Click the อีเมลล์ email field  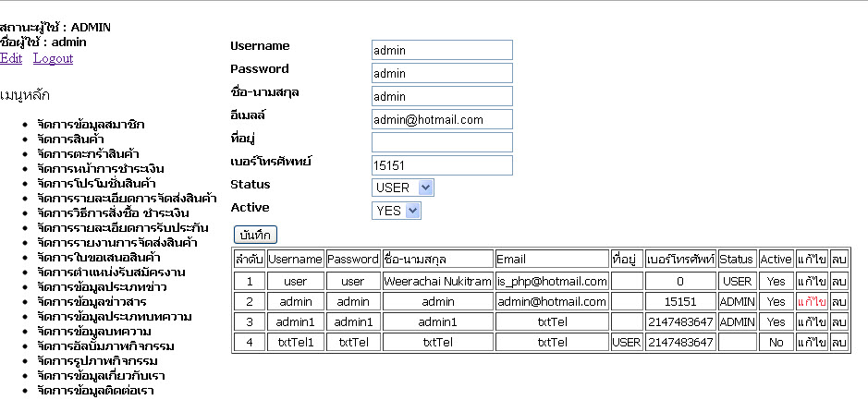click(x=442, y=119)
